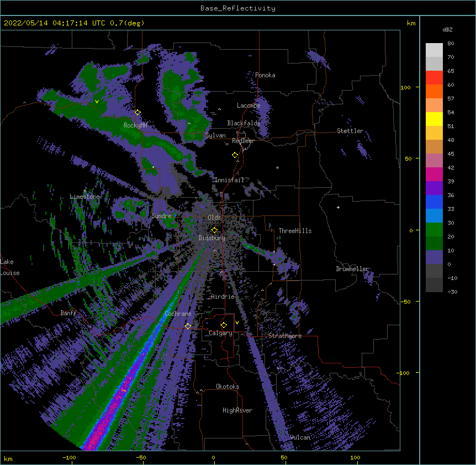The height and width of the screenshot is (465, 476).
Task: Click the Sundre town label
Action: [x=161, y=216]
